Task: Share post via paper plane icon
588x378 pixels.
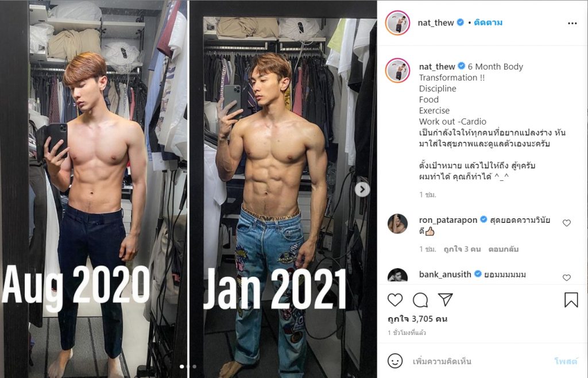Action: (x=445, y=300)
